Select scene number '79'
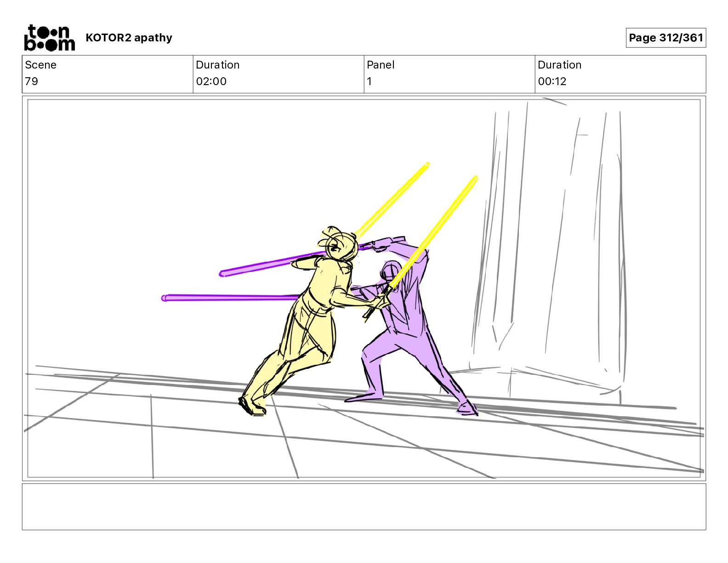The image size is (728, 563). point(31,81)
